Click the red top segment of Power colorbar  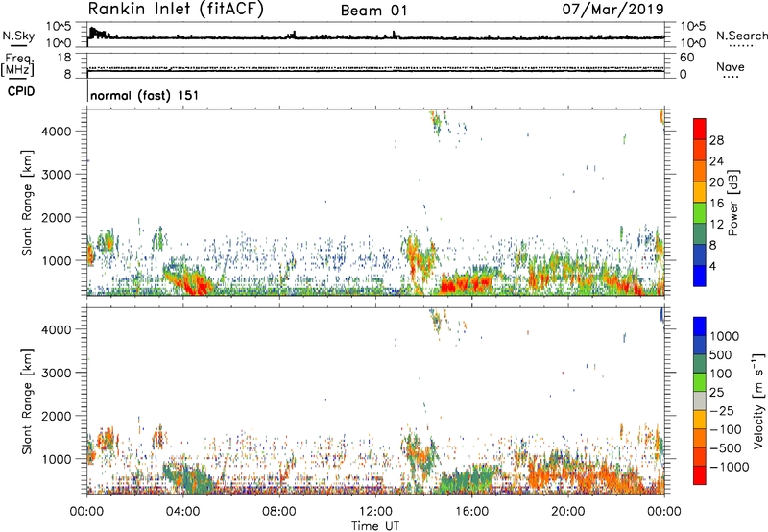pos(700,129)
